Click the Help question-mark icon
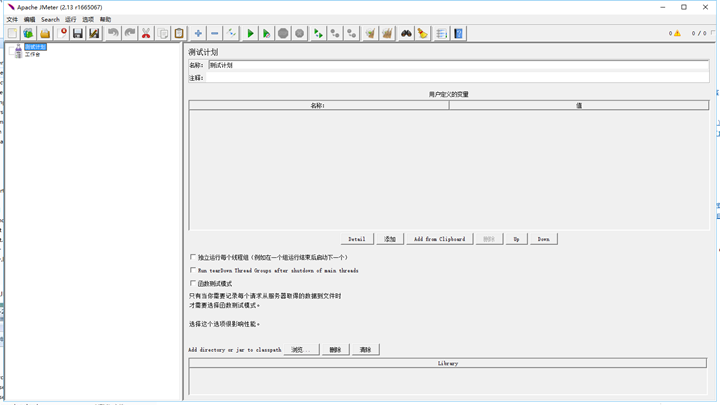This screenshot has width=720, height=405. (x=458, y=34)
